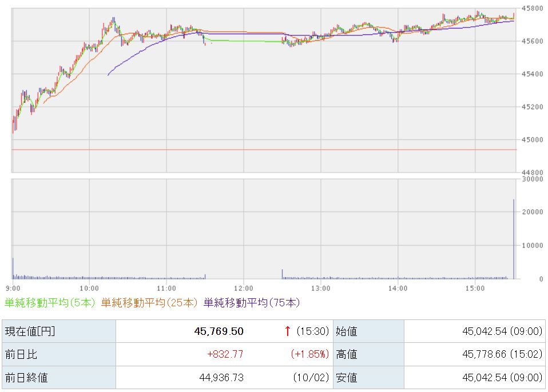
Task: Click the 12:00 time axis label
Action: tap(244, 287)
